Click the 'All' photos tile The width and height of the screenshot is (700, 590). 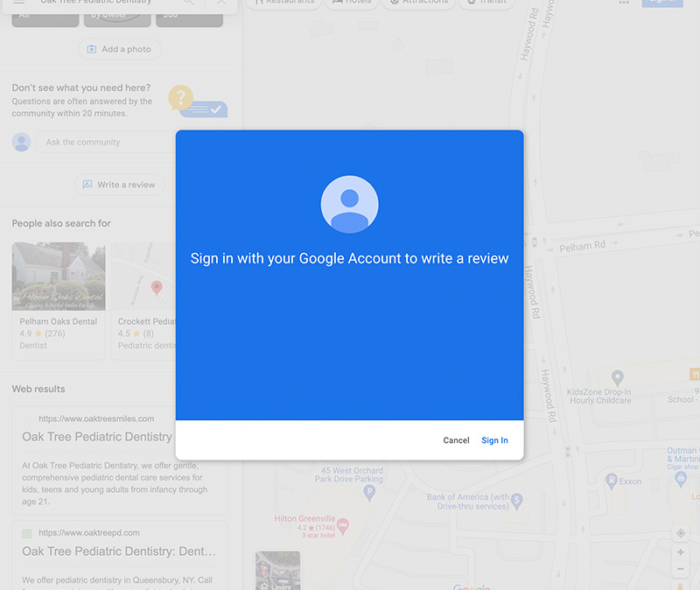pyautogui.click(x=45, y=18)
